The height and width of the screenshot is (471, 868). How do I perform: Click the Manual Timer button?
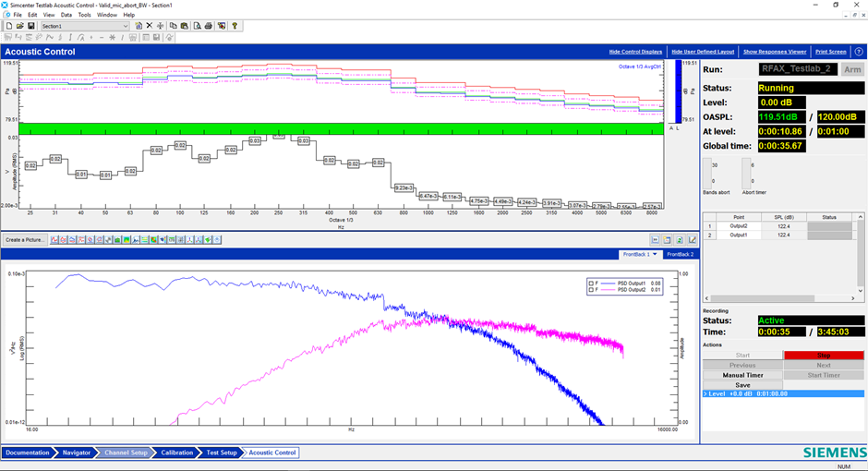743,375
